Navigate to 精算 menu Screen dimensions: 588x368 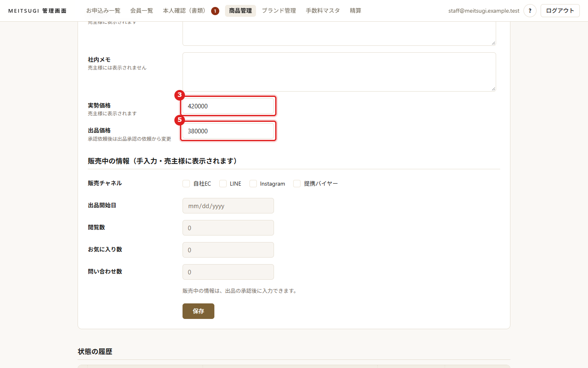point(356,11)
